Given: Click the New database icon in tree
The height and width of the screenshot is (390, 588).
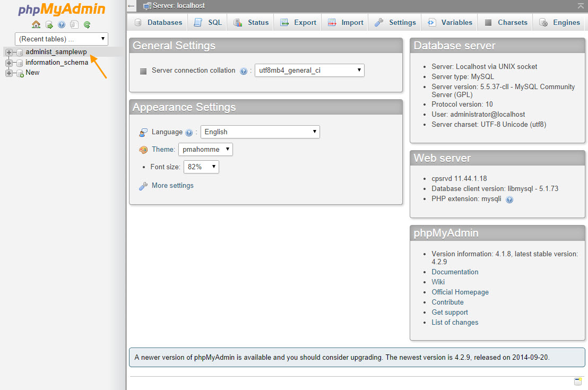Looking at the screenshot, I should pyautogui.click(x=20, y=74).
